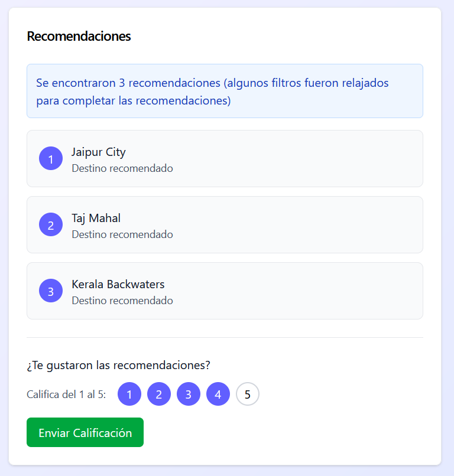
Task: Click the number 2 badge beside Taj Mahal
Action: coord(51,224)
